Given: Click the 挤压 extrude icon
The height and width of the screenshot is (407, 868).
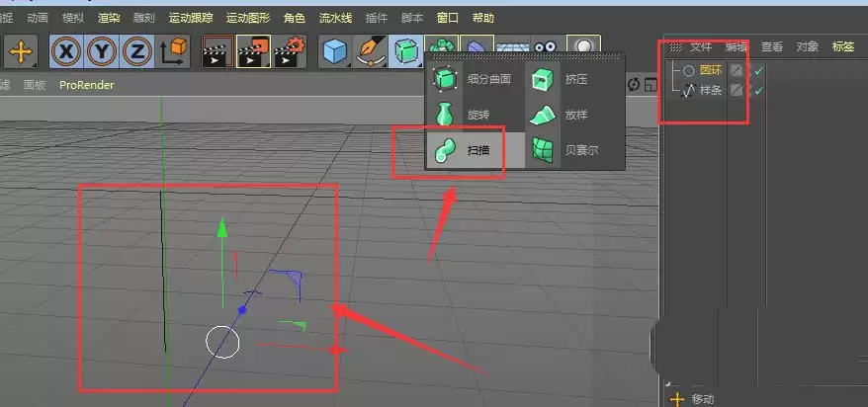Looking at the screenshot, I should pos(542,79).
